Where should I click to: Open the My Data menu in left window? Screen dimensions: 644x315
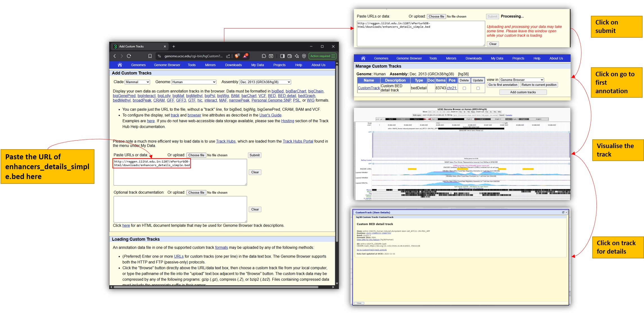point(257,65)
